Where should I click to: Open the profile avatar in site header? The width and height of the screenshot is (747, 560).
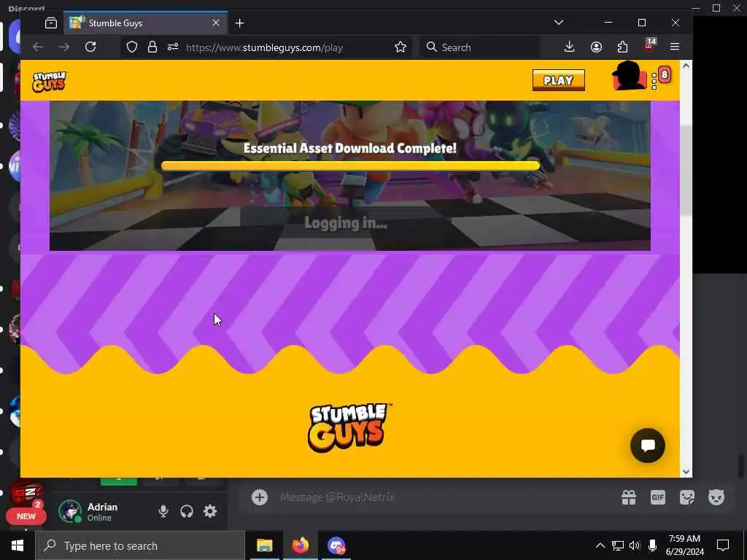coord(630,76)
